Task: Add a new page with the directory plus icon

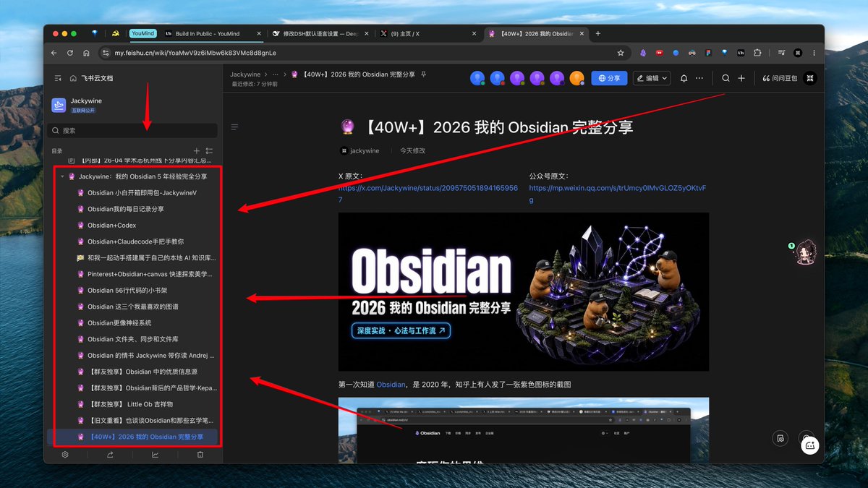Action: point(197,151)
